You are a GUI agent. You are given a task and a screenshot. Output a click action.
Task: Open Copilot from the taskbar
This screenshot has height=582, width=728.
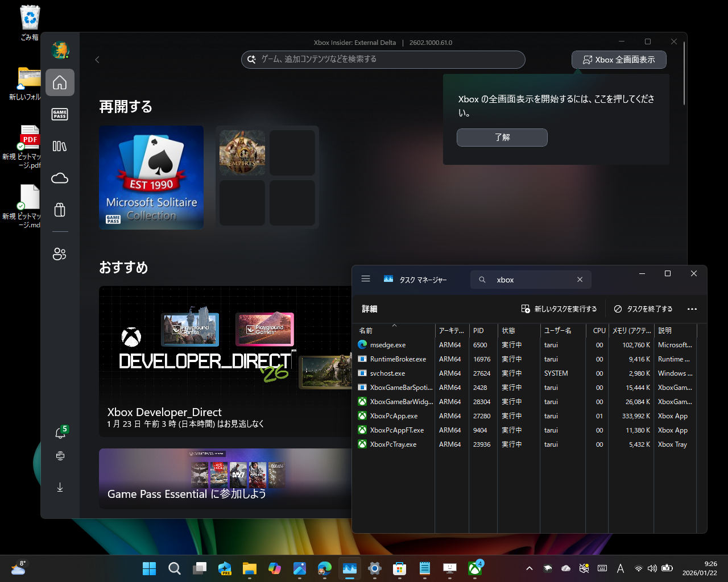(275, 568)
